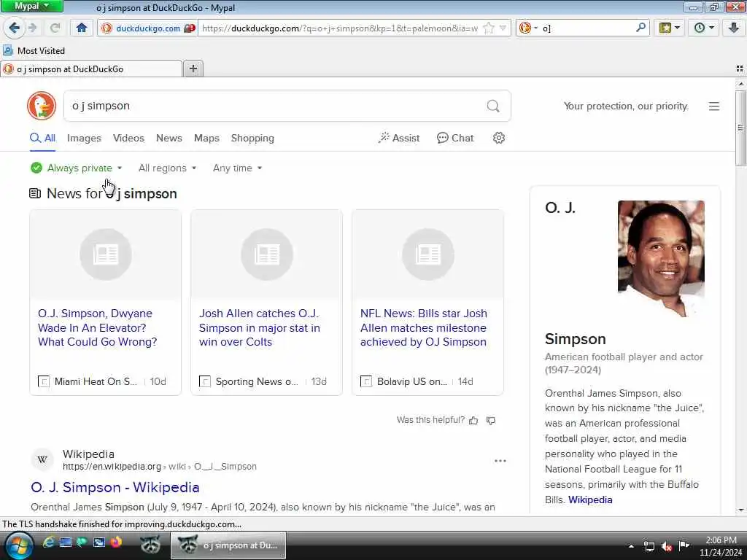Screen dimensions: 747x560
Task: Expand the All regions filter
Action: point(167,168)
